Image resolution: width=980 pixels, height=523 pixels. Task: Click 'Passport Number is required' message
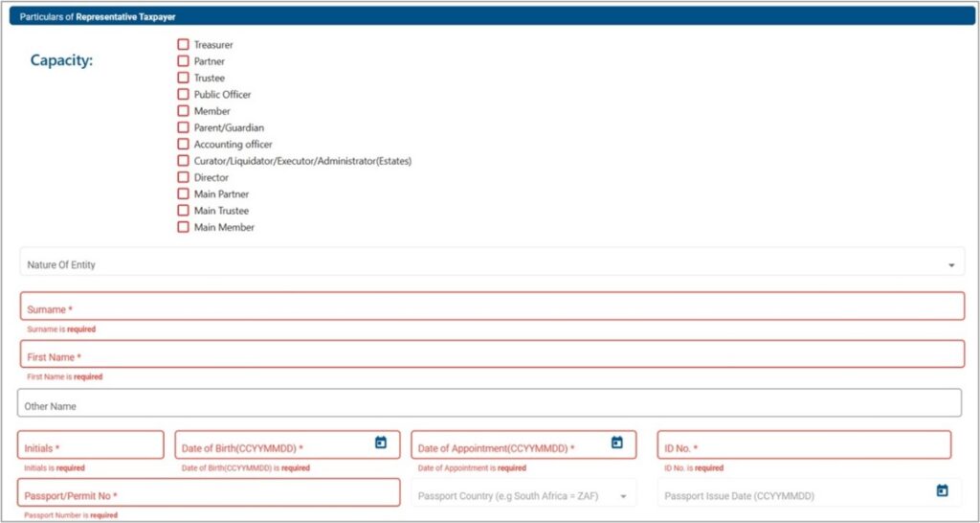[x=71, y=515]
